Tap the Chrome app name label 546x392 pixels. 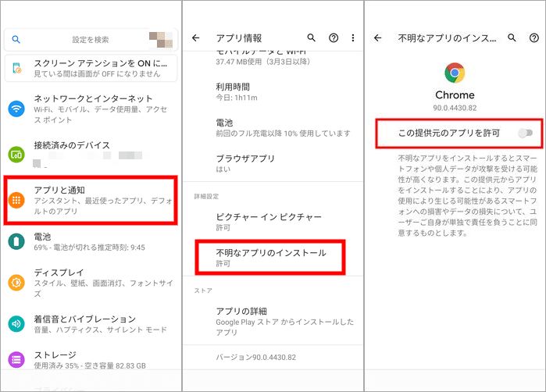point(455,95)
